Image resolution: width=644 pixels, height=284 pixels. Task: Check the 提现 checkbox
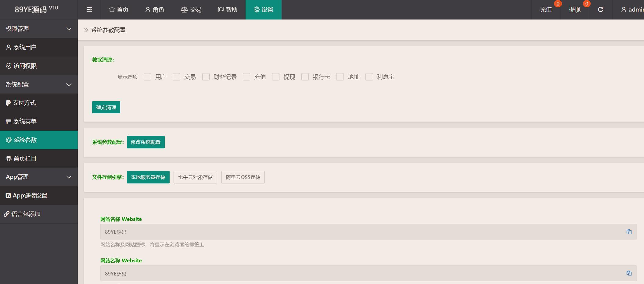pos(276,77)
